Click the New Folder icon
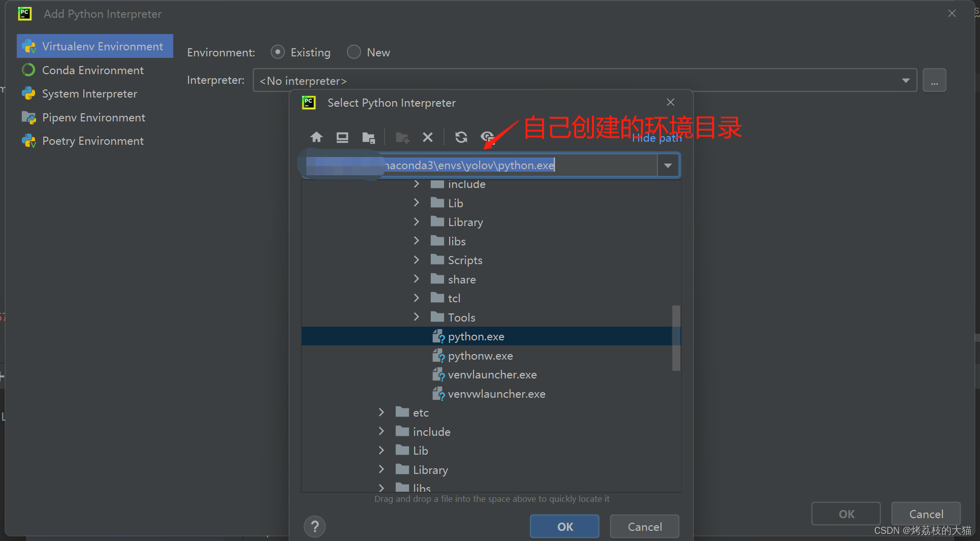The width and height of the screenshot is (980, 541). (x=402, y=137)
